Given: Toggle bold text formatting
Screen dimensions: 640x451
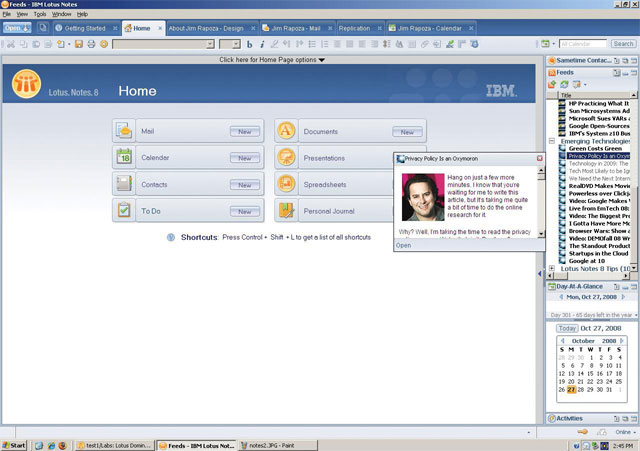Looking at the screenshot, I should [x=249, y=44].
